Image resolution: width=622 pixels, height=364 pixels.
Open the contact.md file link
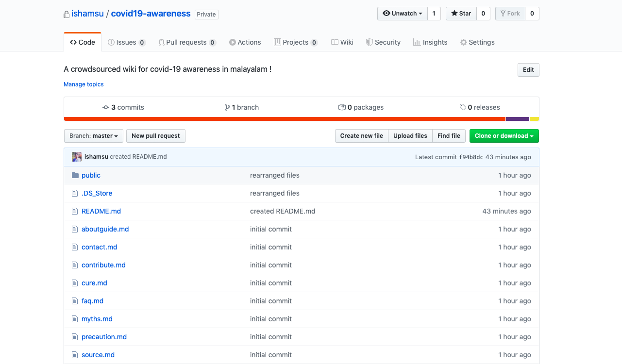(100, 247)
